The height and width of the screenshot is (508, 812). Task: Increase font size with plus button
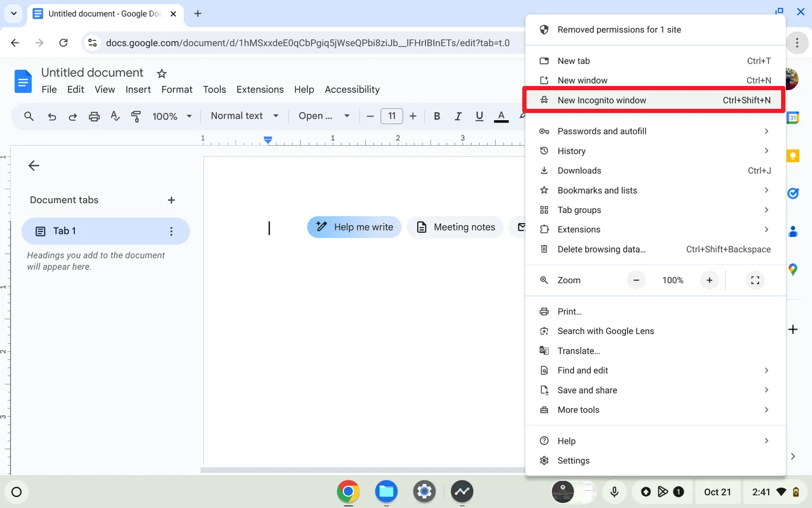(413, 116)
